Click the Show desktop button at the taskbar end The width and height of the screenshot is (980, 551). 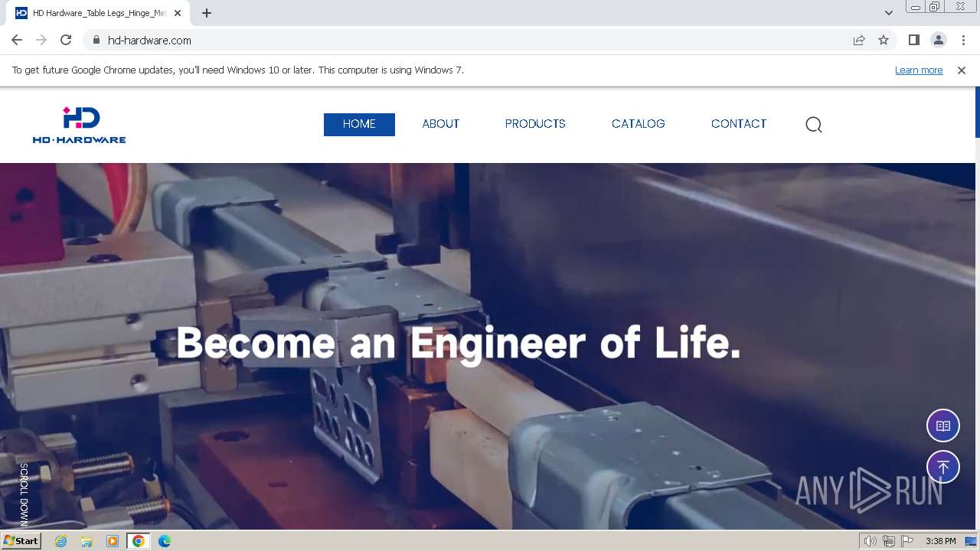pyautogui.click(x=971, y=541)
